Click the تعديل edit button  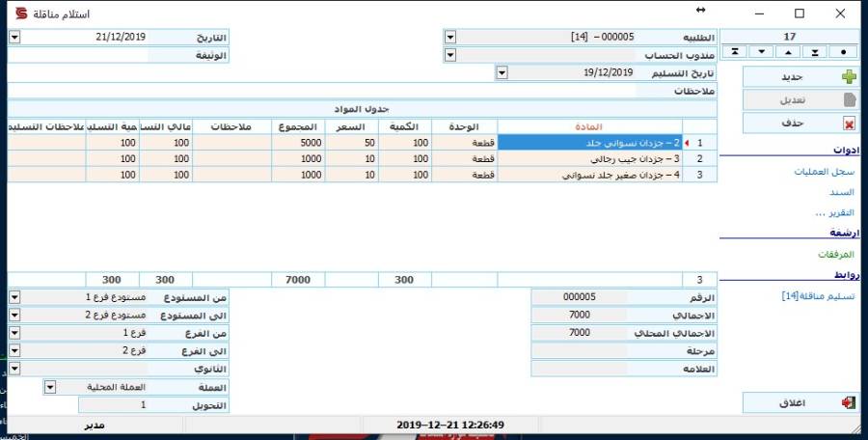pyautogui.click(x=800, y=100)
